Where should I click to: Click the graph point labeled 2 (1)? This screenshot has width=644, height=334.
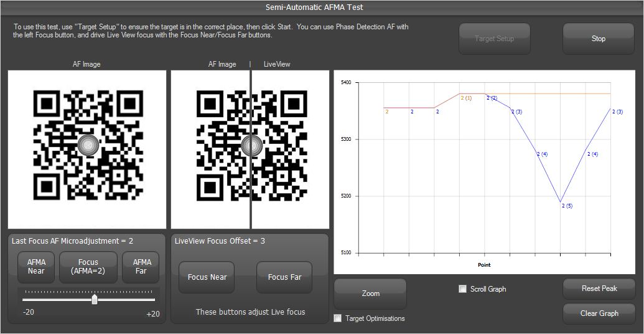point(459,93)
